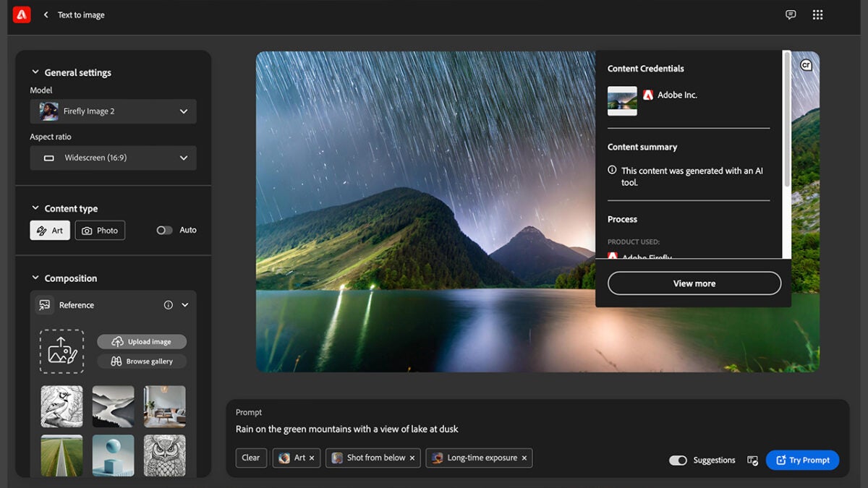Click the icon next to Suggestions toggle
The height and width of the screenshot is (488, 868).
tap(752, 461)
